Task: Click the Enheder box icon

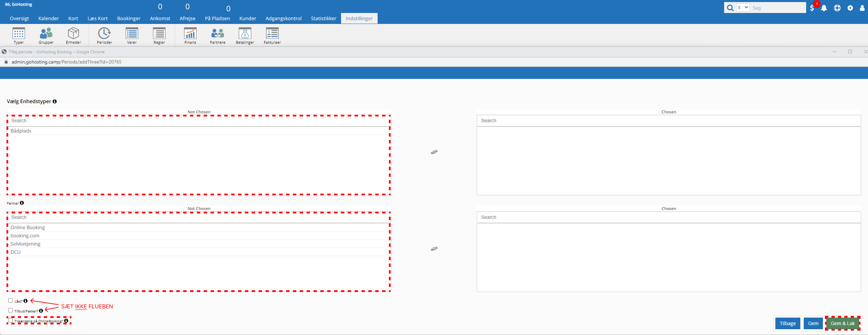Action: tap(73, 34)
